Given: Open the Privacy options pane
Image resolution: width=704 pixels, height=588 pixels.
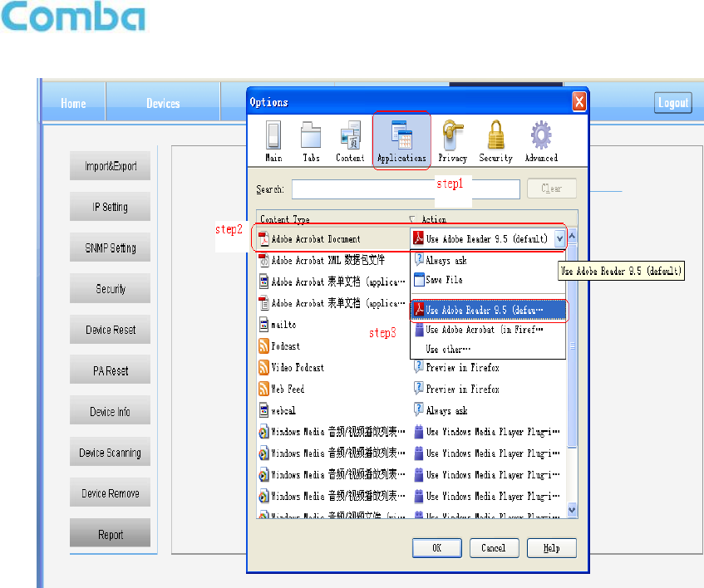Looking at the screenshot, I should 452,141.
